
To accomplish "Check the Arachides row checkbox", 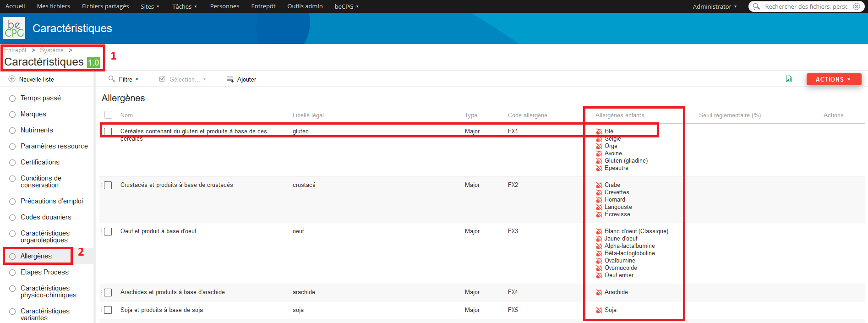I will [x=108, y=293].
